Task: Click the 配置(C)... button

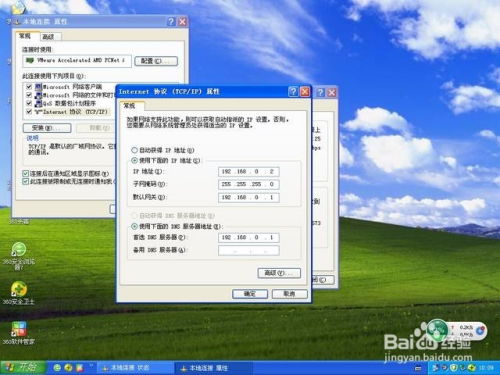Action: coord(156,61)
